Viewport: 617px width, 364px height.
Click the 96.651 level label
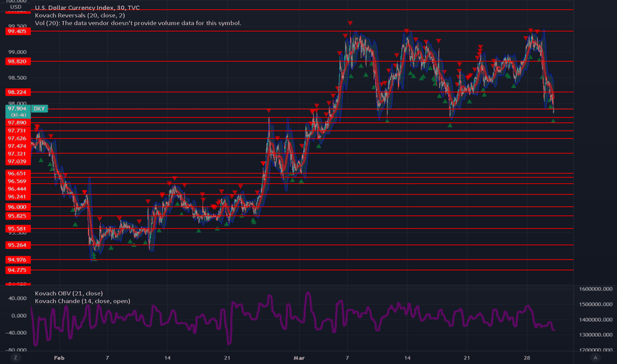[x=18, y=173]
